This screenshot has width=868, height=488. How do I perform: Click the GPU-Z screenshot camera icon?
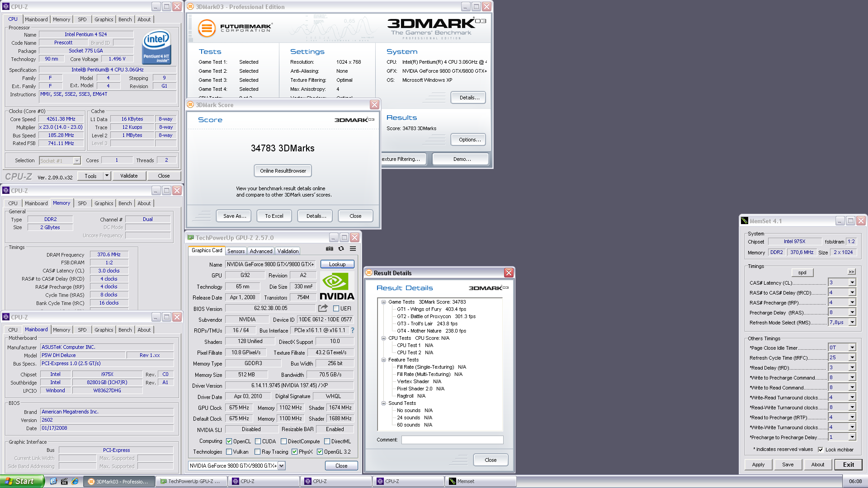(330, 249)
